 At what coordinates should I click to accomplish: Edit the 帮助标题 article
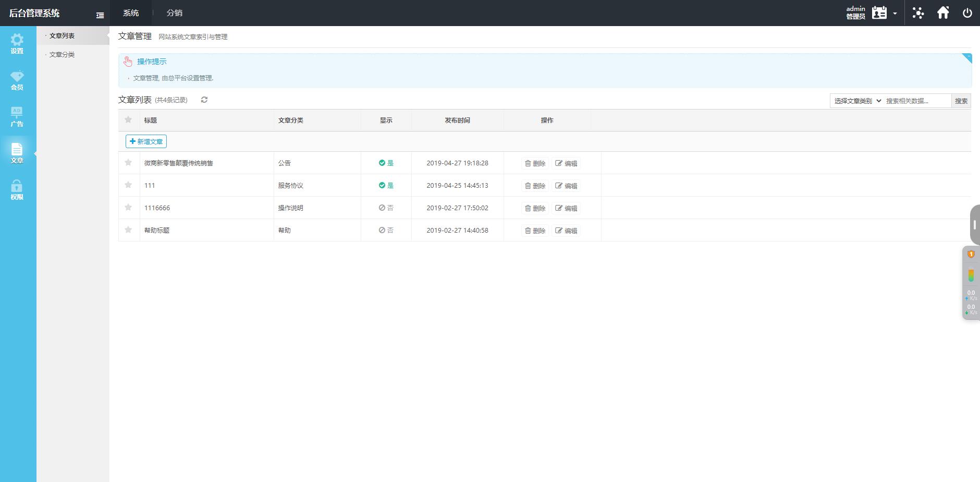point(566,231)
